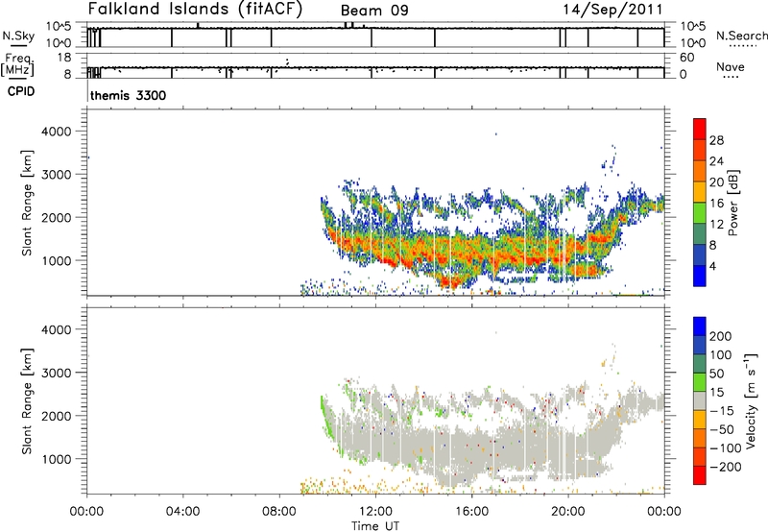Click the 'N.Sky' axis label
This screenshot has width=768, height=532.
[x=18, y=36]
